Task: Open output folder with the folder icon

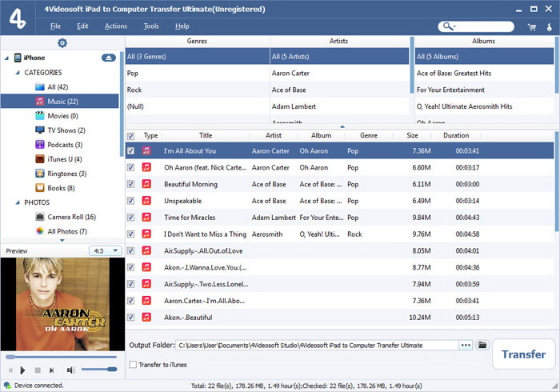Action: 482,345
